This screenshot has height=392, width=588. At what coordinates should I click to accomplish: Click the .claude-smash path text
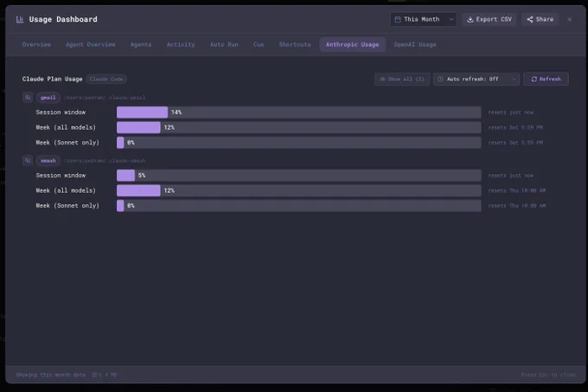105,161
